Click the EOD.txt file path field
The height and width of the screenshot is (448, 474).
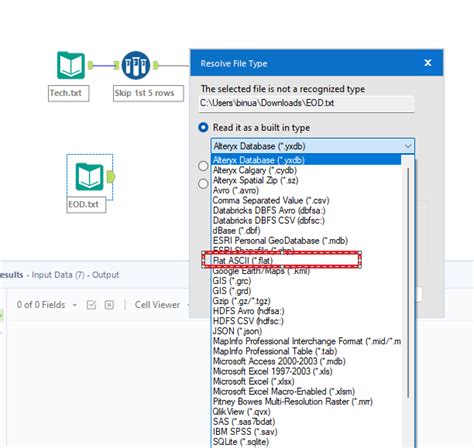pos(307,103)
